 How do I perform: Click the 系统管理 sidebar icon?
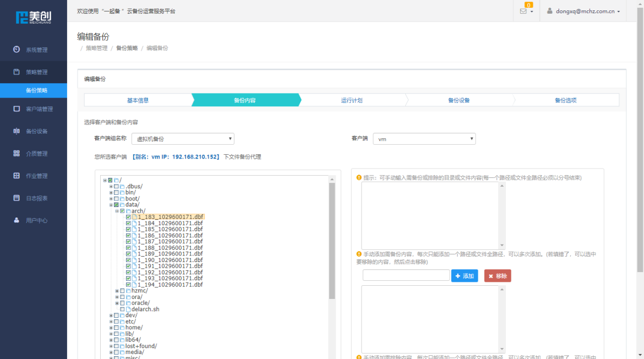pyautogui.click(x=17, y=50)
